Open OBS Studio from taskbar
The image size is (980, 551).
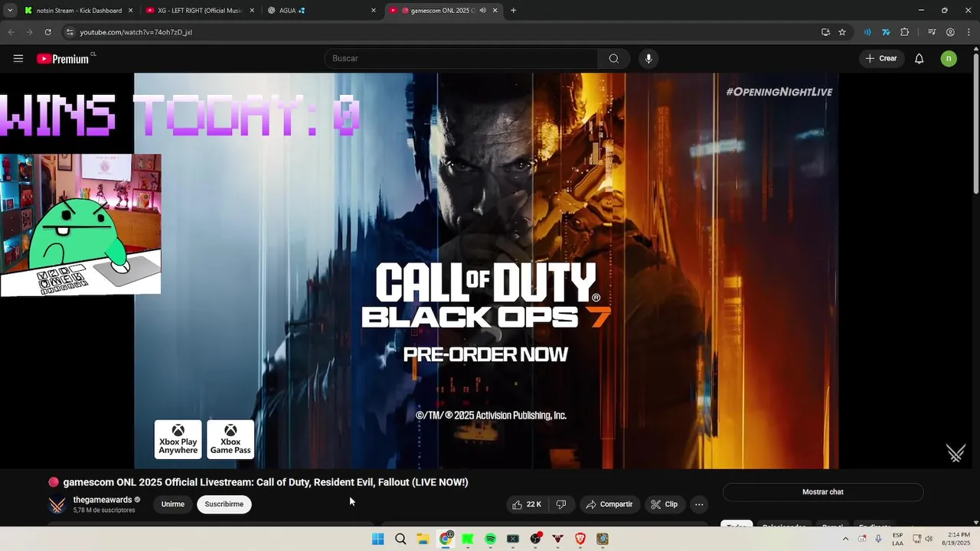[x=535, y=539]
